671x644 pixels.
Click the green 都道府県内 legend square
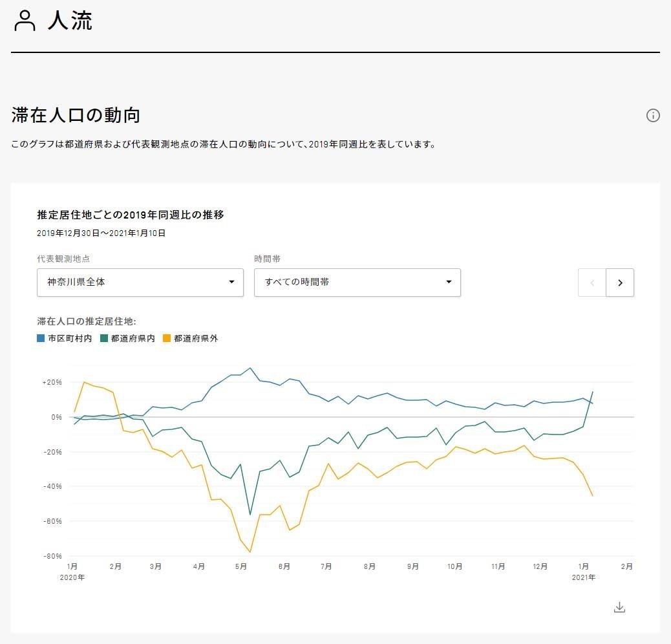(104, 338)
